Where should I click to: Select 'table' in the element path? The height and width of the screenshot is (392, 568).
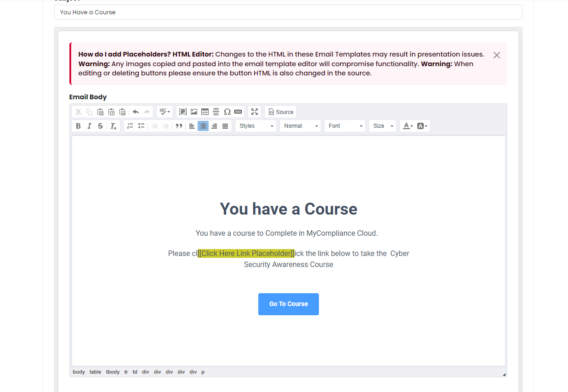96,372
